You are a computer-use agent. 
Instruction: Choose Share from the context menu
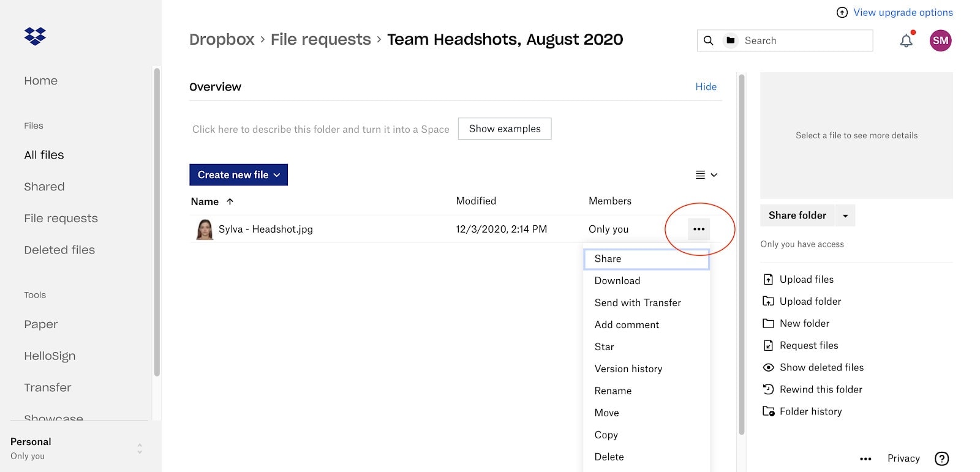pos(646,259)
